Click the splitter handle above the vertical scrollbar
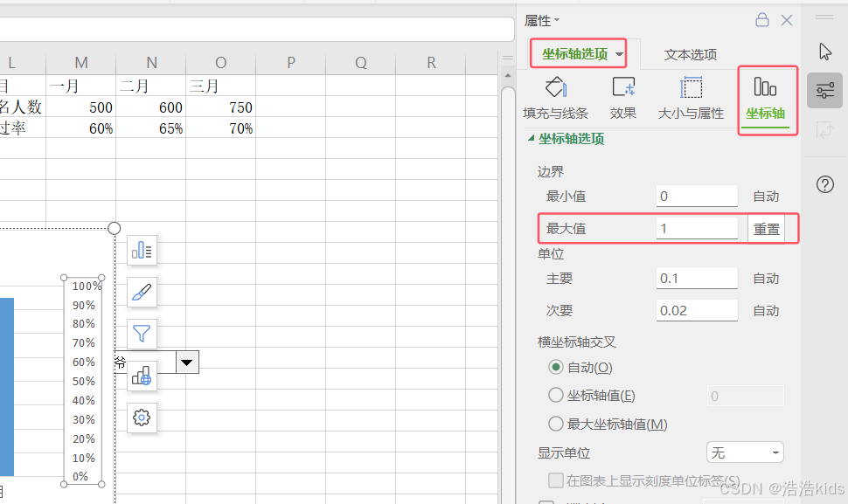848x504 pixels. tap(507, 59)
